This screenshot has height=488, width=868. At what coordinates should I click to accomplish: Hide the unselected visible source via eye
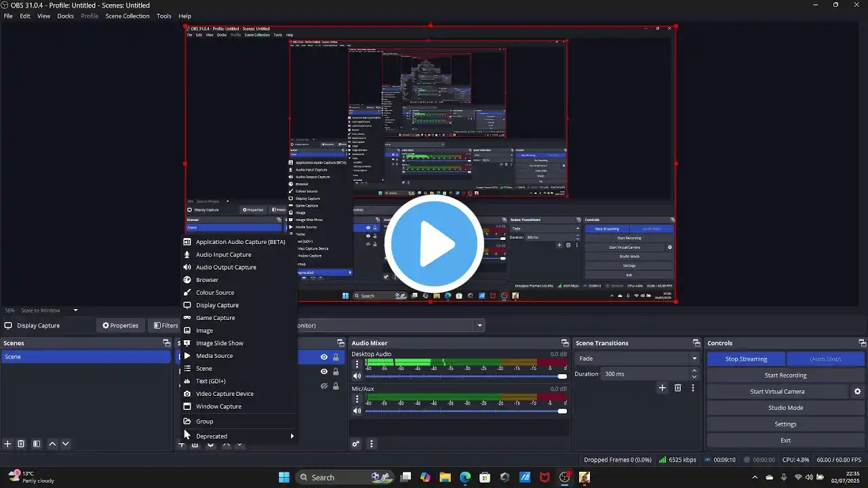(324, 371)
